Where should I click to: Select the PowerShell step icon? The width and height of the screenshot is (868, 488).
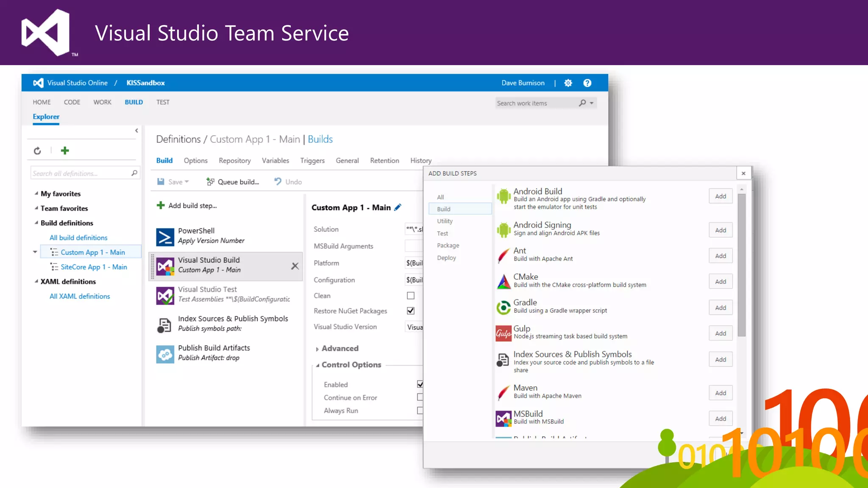(x=165, y=237)
